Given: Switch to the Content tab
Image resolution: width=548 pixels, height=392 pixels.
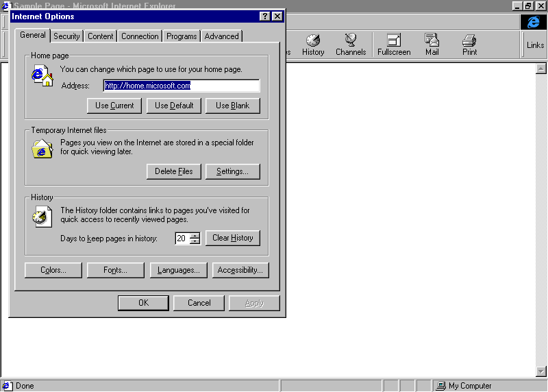Looking at the screenshot, I should pos(100,36).
